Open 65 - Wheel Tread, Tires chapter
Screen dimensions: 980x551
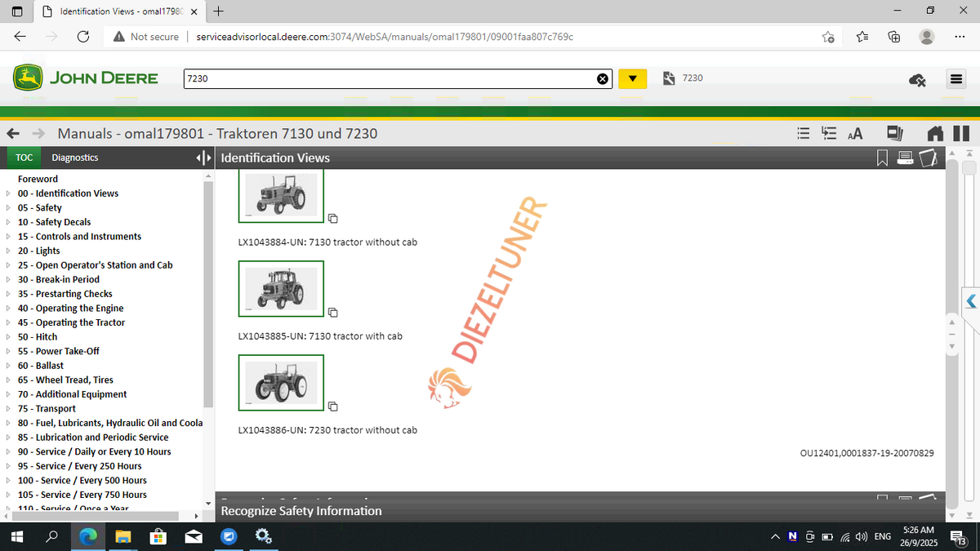[x=65, y=380]
